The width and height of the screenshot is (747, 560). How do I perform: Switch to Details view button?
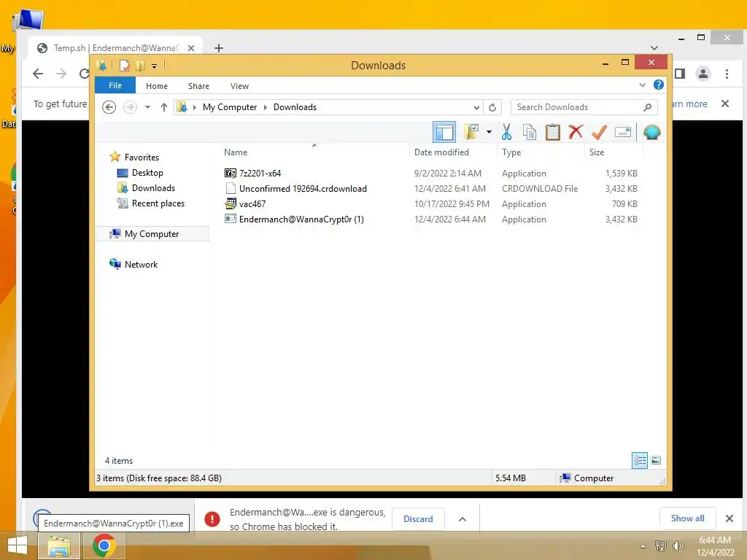pyautogui.click(x=640, y=460)
